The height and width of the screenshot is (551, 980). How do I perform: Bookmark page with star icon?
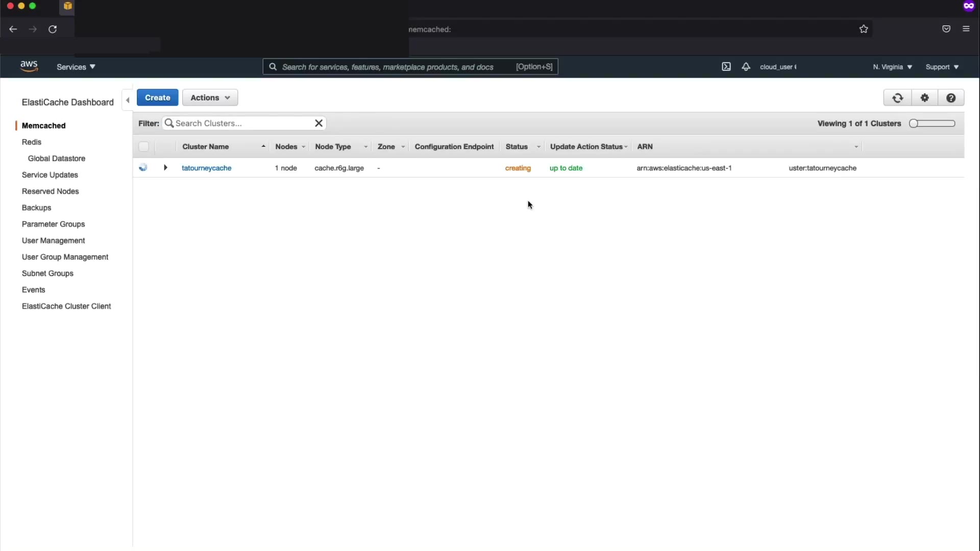pos(863,29)
